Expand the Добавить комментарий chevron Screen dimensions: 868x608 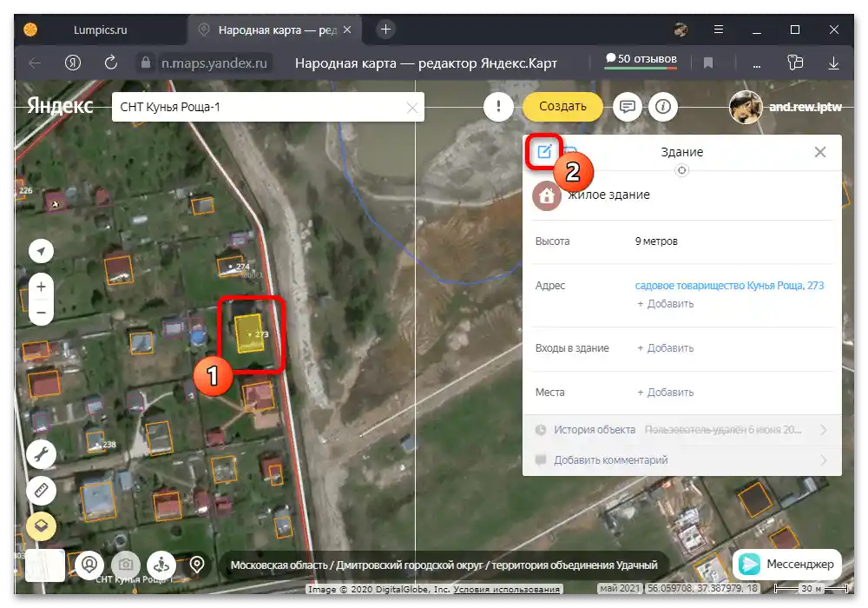(823, 460)
